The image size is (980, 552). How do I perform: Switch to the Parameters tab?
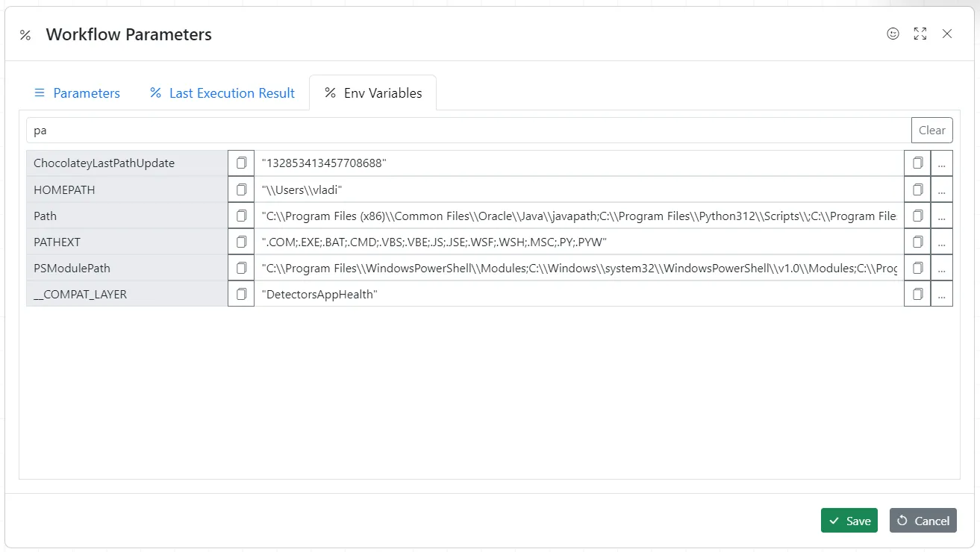click(x=78, y=92)
